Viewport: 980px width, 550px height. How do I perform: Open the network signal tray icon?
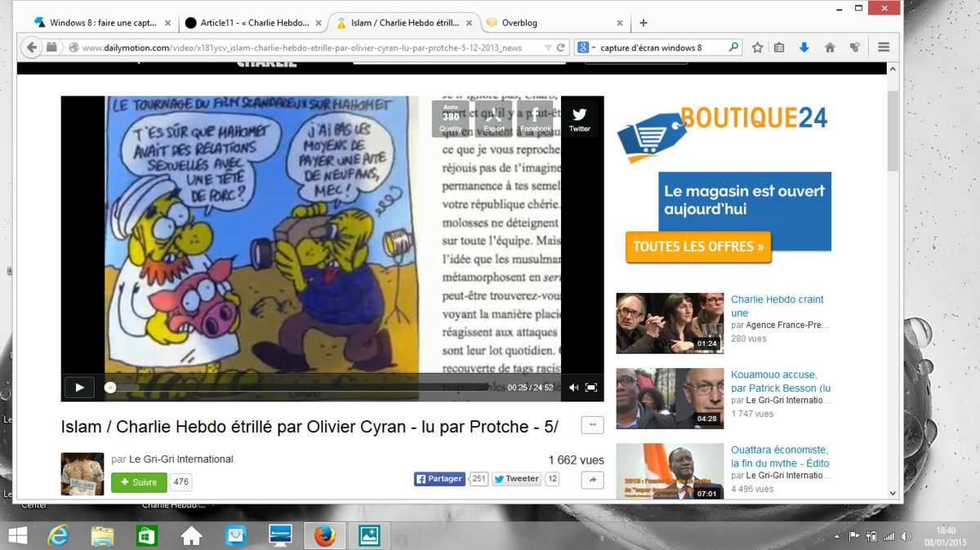coord(888,536)
